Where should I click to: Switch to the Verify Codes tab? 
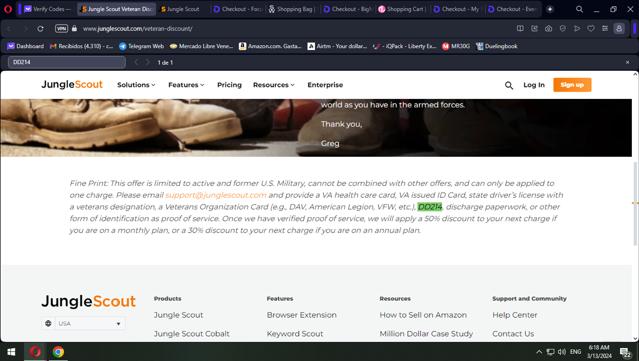[x=47, y=9]
